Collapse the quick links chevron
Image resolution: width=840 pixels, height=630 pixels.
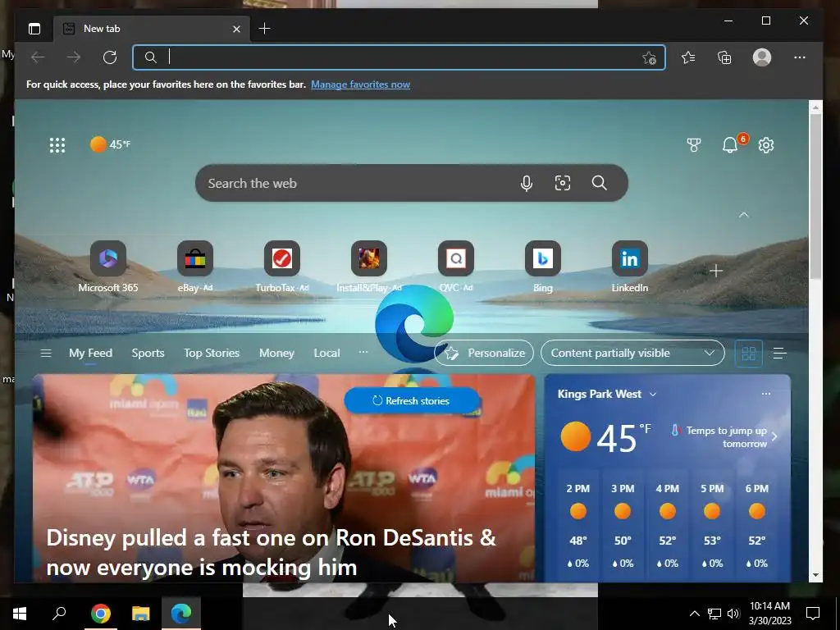point(743,215)
